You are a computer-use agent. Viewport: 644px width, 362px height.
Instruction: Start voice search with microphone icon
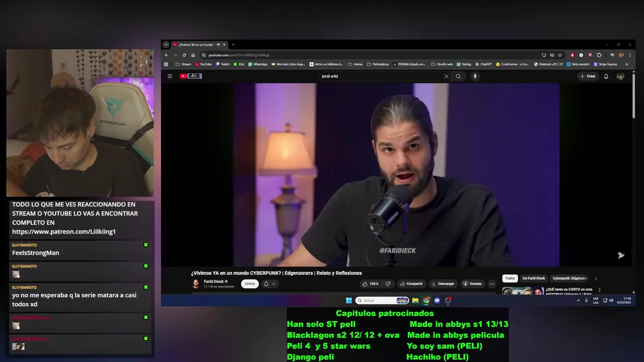tap(475, 76)
